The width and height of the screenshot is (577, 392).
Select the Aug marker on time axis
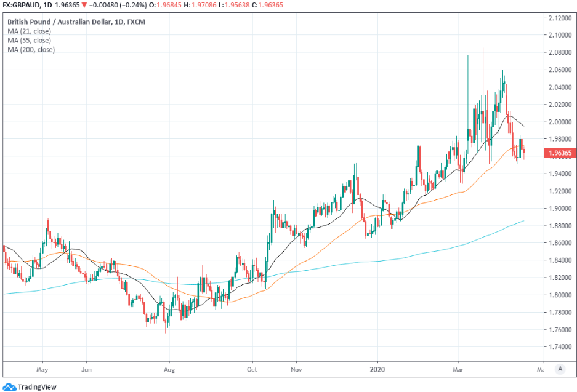tap(170, 370)
